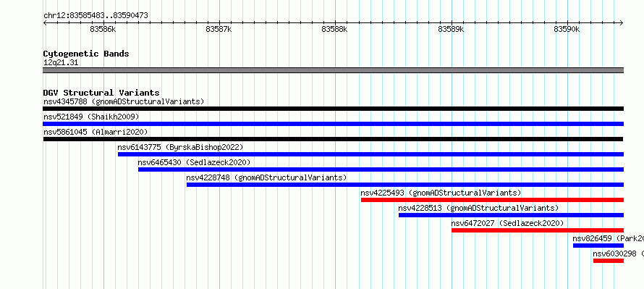Click the 83586k ruler position

click(103, 29)
